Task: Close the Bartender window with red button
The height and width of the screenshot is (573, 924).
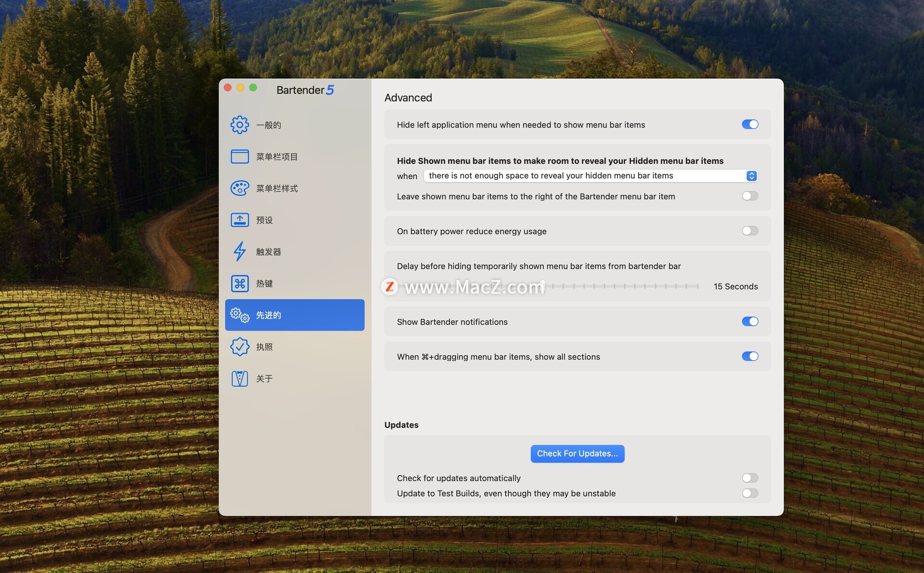Action: click(x=228, y=88)
